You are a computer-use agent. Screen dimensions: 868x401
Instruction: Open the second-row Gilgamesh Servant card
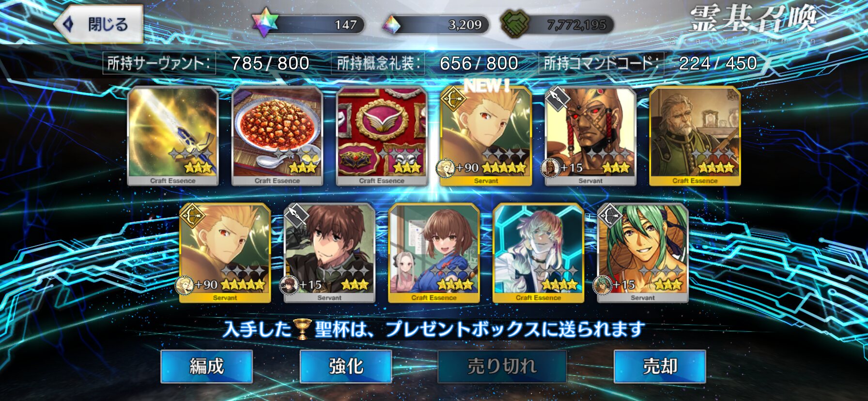225,253
